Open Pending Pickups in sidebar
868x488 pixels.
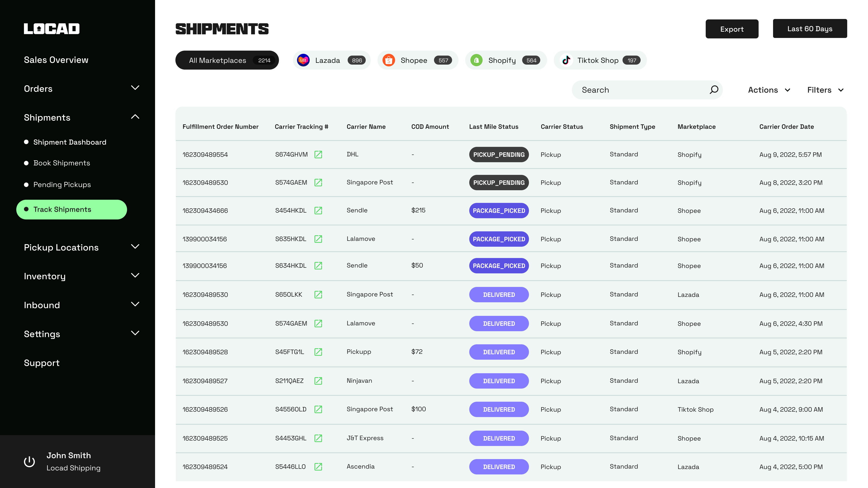point(62,185)
